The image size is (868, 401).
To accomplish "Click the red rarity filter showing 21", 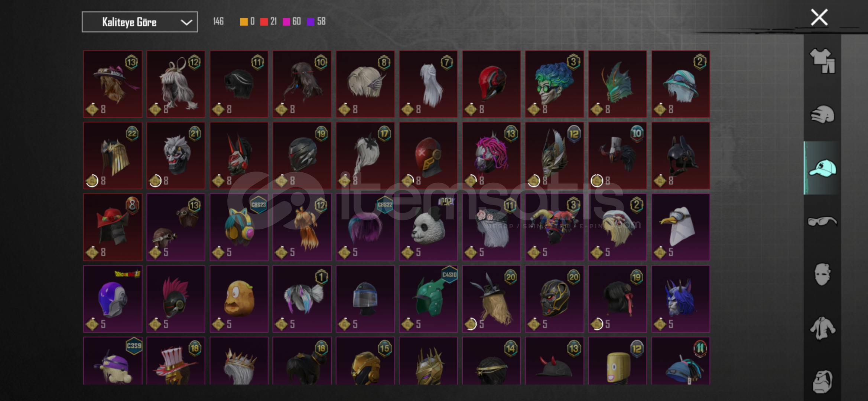I will tap(269, 22).
